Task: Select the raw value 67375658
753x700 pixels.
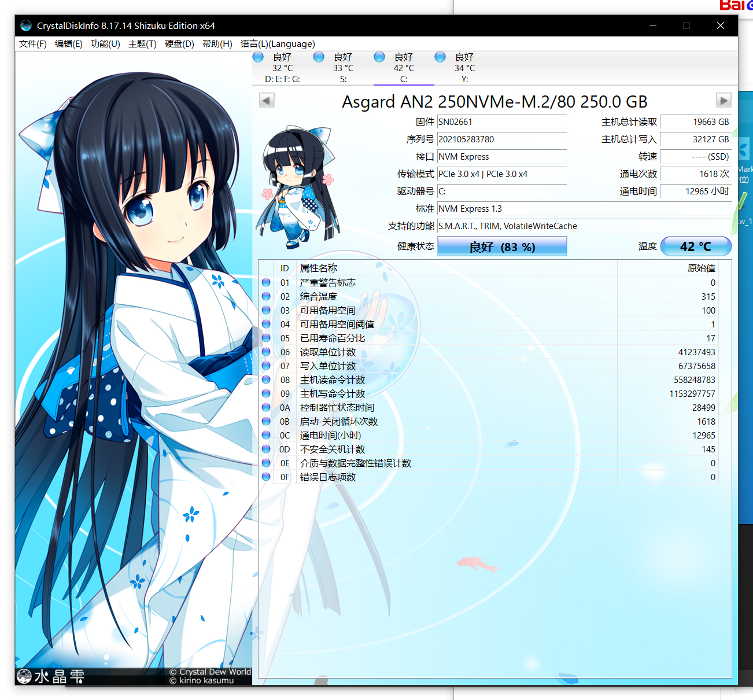Action: [697, 366]
